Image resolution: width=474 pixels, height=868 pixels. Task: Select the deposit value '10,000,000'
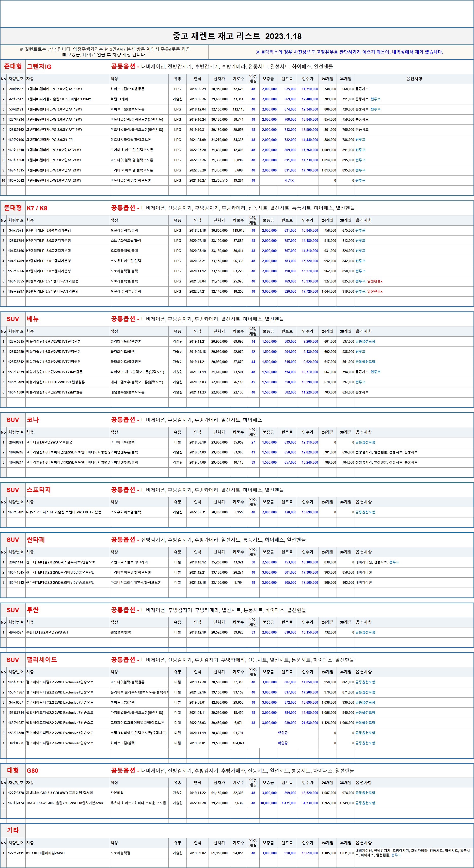pos(268,803)
